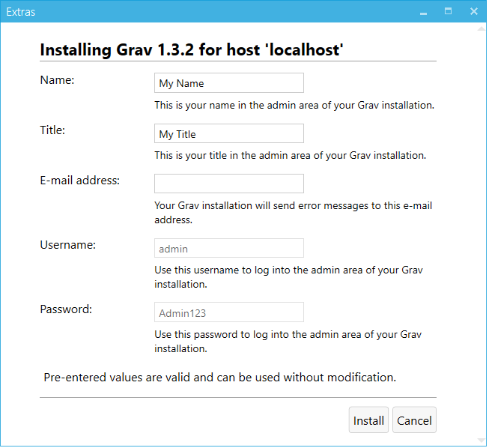Cancel the Grav installation
This screenshot has height=448, width=489.
[416, 421]
